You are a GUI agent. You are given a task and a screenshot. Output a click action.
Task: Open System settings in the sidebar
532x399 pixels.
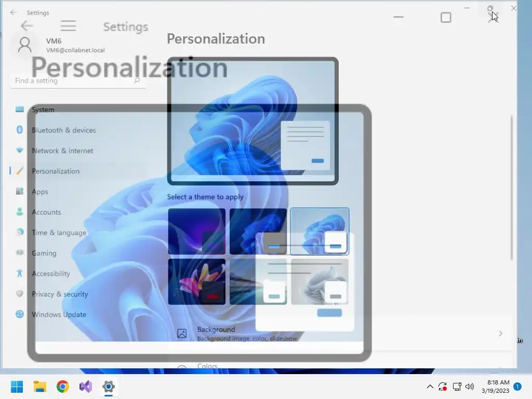click(x=77, y=110)
